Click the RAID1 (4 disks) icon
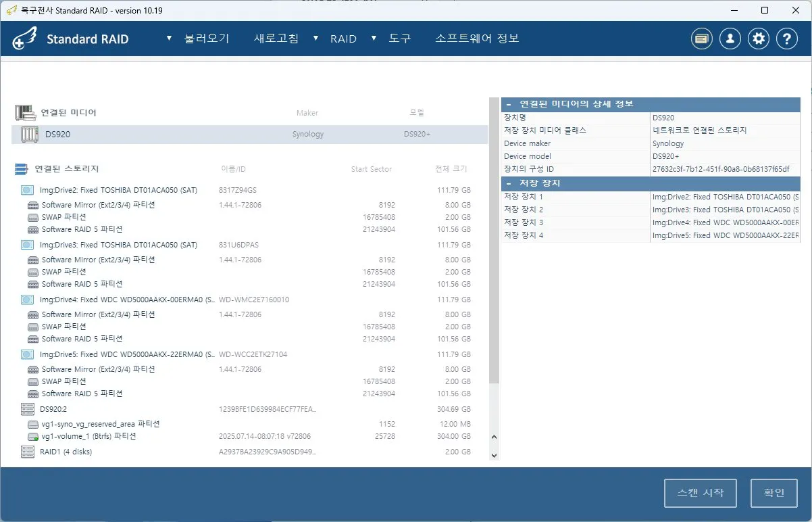The height and width of the screenshot is (522, 812). (x=28, y=452)
